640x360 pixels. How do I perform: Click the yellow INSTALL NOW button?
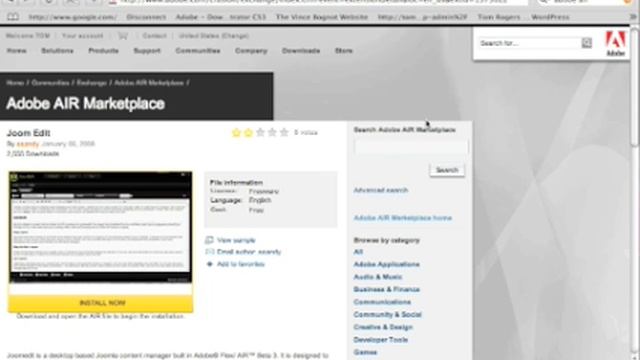100,303
